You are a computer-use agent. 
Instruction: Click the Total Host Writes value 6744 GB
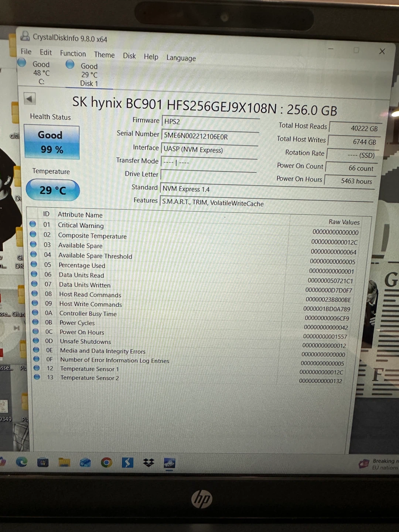354,141
